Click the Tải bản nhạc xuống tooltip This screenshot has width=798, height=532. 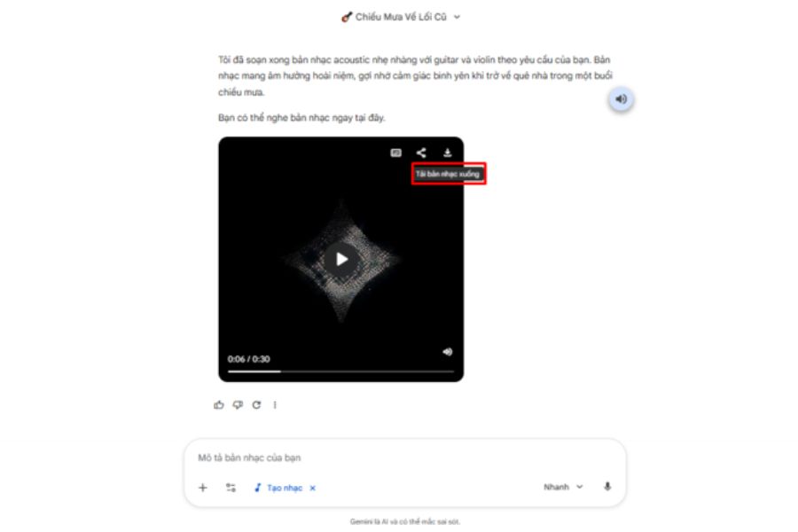tap(448, 174)
